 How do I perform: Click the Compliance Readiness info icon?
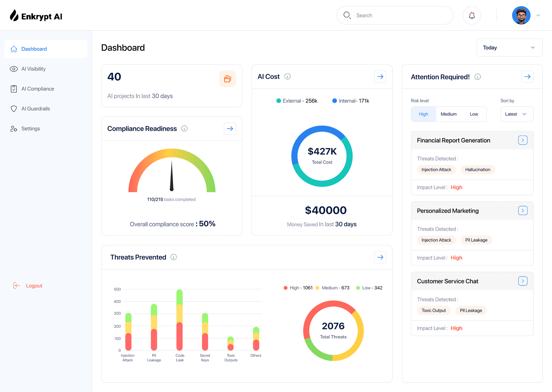(x=184, y=129)
